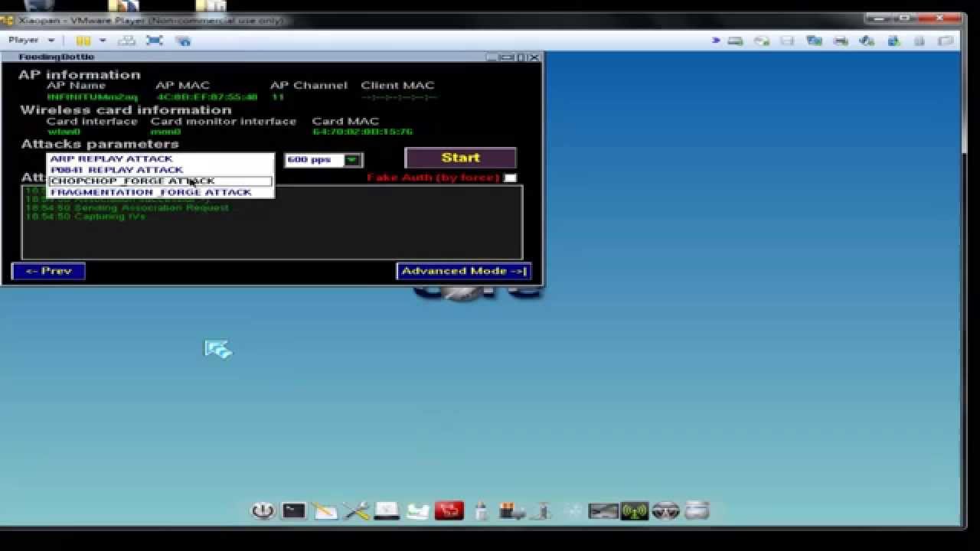980x551 pixels.
Task: Click the dark gray panel dock icon
Action: point(603,510)
